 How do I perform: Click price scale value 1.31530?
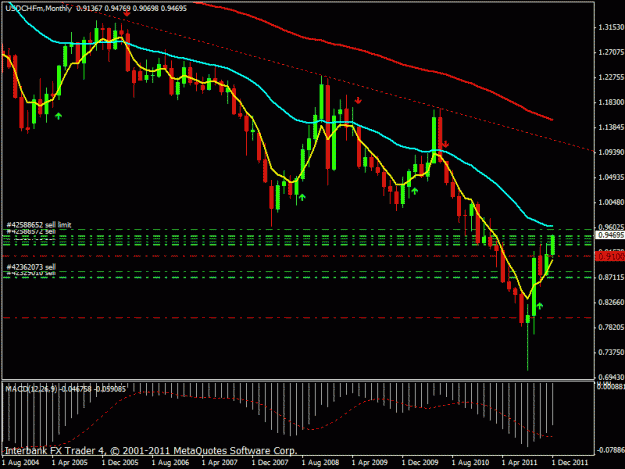[x=611, y=27]
